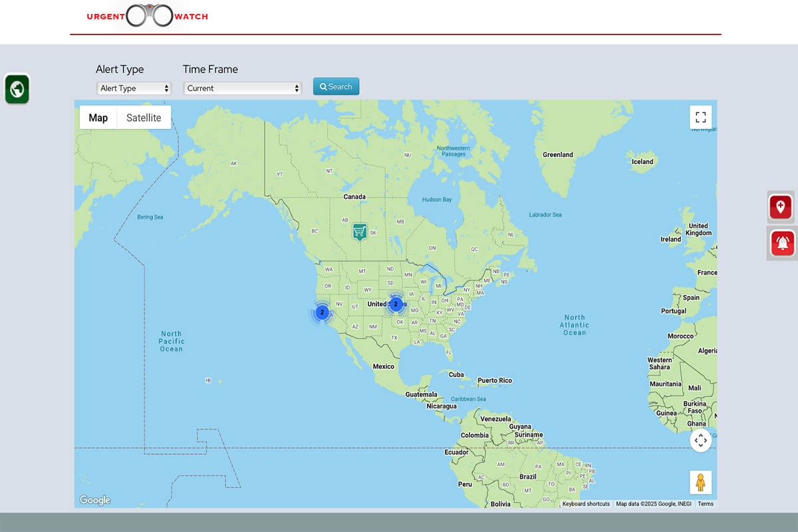Select the Map view tab
This screenshot has height=532, width=798.
pyautogui.click(x=98, y=118)
